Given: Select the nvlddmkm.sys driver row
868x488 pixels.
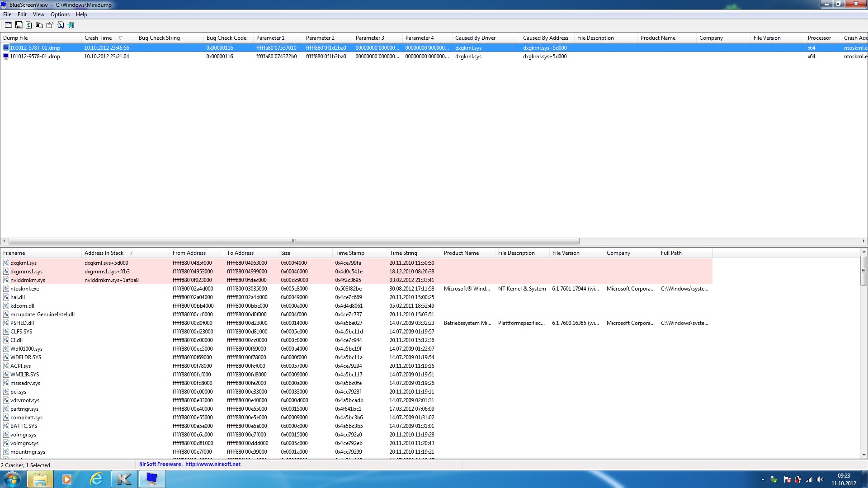Looking at the screenshot, I should point(28,280).
